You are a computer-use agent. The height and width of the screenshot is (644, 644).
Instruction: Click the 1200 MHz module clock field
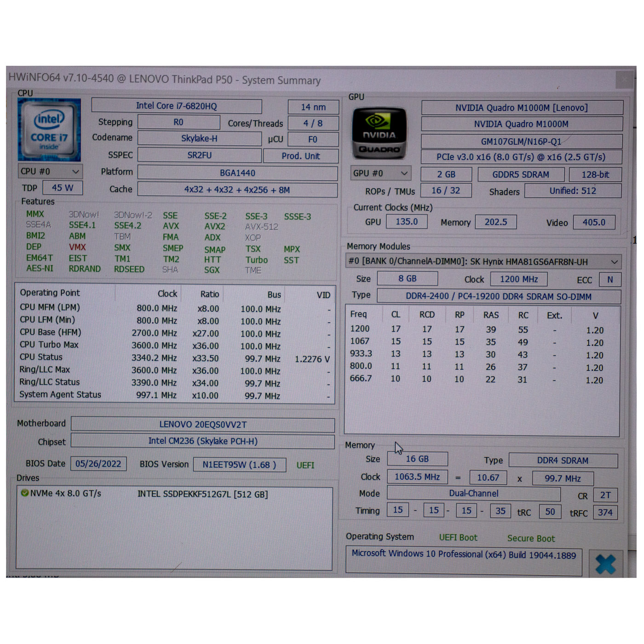click(519, 279)
